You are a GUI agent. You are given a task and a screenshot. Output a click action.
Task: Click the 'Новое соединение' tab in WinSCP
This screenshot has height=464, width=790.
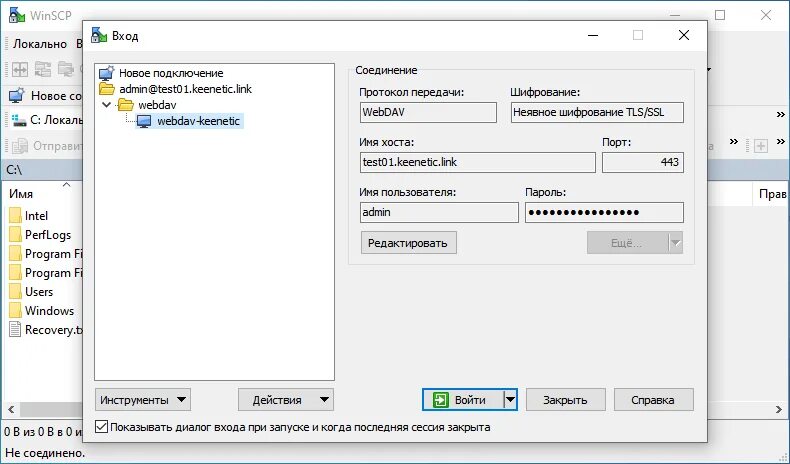click(45, 95)
